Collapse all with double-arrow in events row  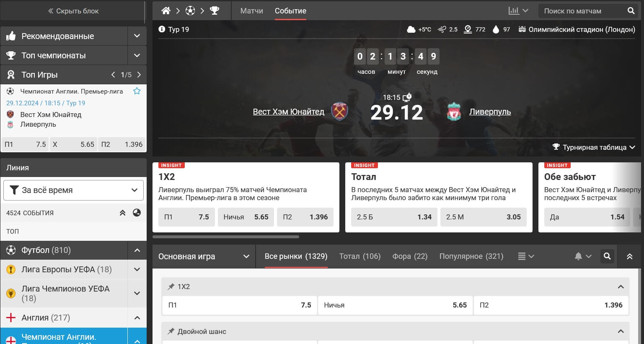[x=123, y=213]
